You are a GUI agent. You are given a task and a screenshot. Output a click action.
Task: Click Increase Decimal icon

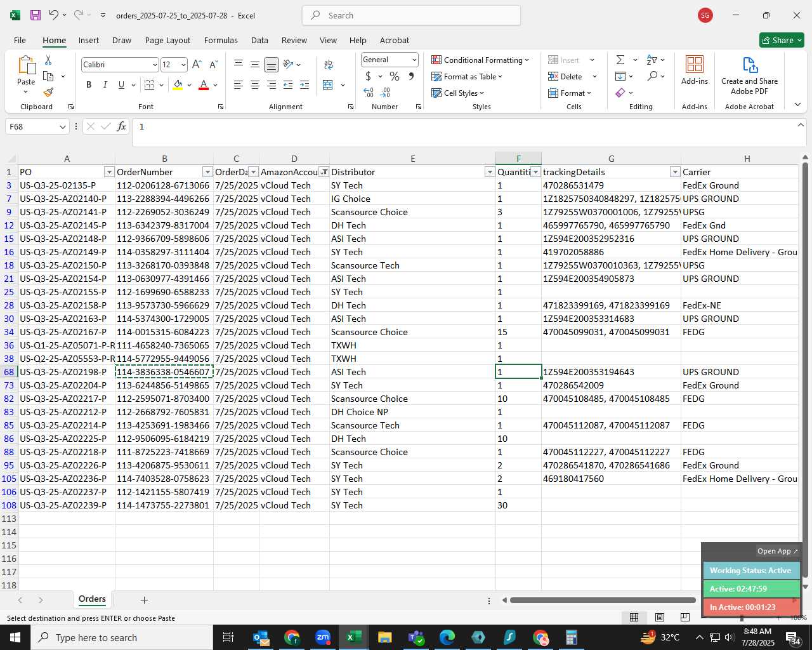click(369, 93)
